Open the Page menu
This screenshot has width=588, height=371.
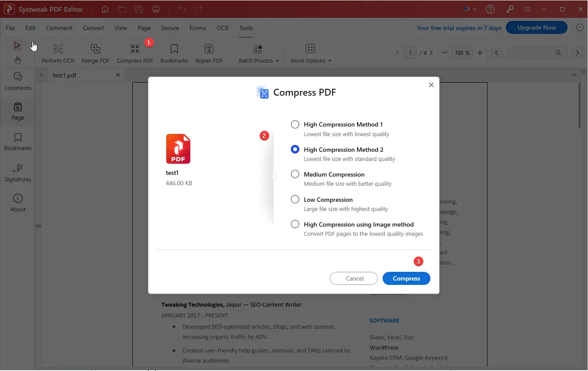pos(144,28)
